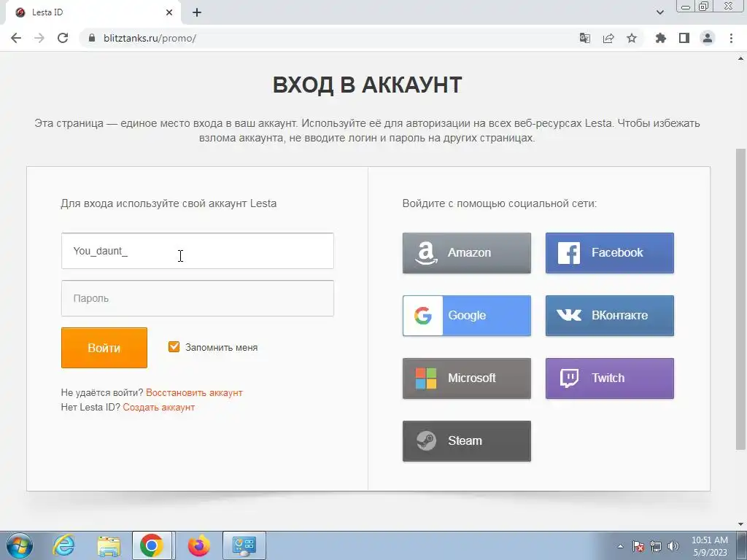Screen dimensions: 747x560
Task: Open the Восстановить аккаунт link
Action: pos(194,393)
